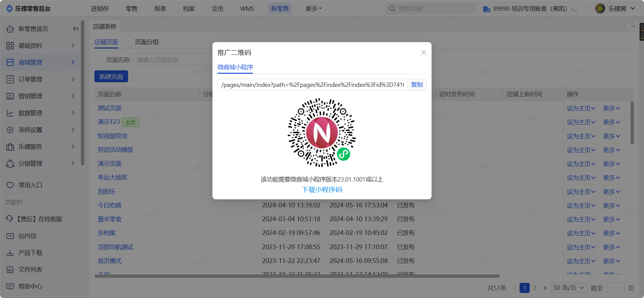Click the 复制 button to copy path

pyautogui.click(x=417, y=85)
